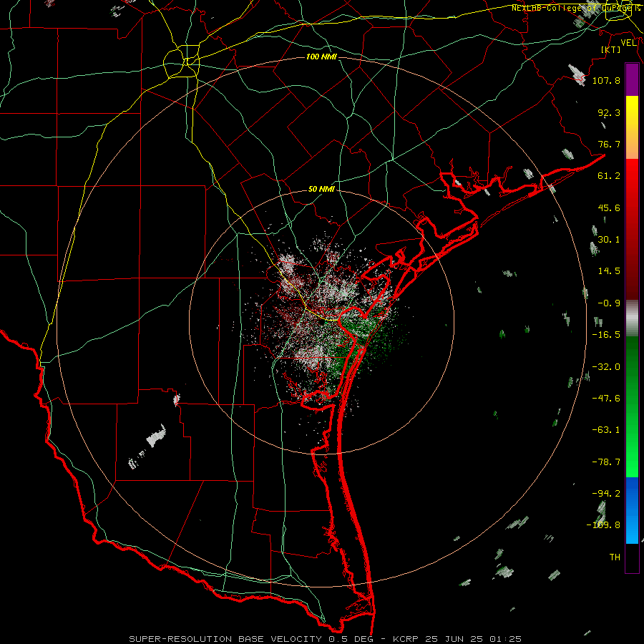Click the -109.8 velocity scale value
The height and width of the screenshot is (644, 644).
(x=603, y=525)
